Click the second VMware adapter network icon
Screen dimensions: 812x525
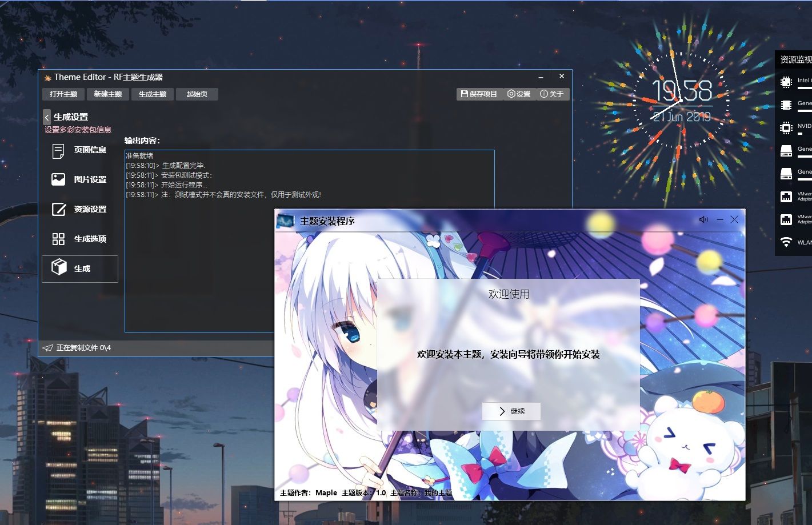click(x=786, y=220)
